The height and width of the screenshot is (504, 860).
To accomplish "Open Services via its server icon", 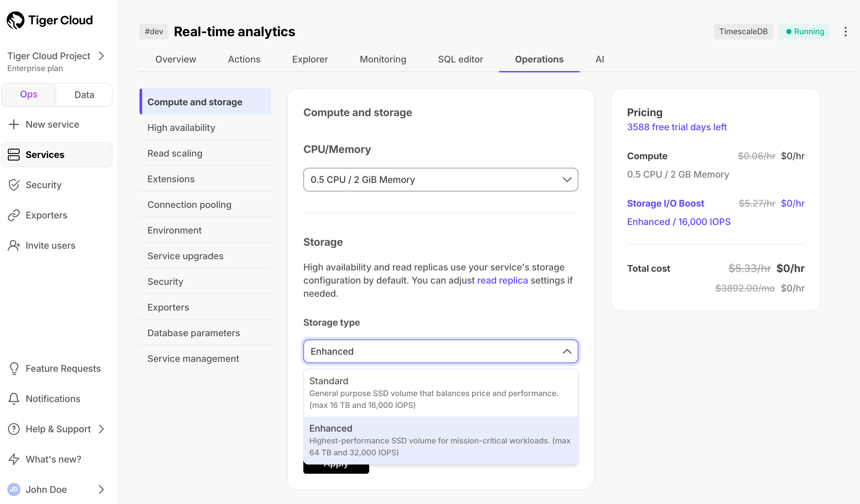I will (x=13, y=155).
